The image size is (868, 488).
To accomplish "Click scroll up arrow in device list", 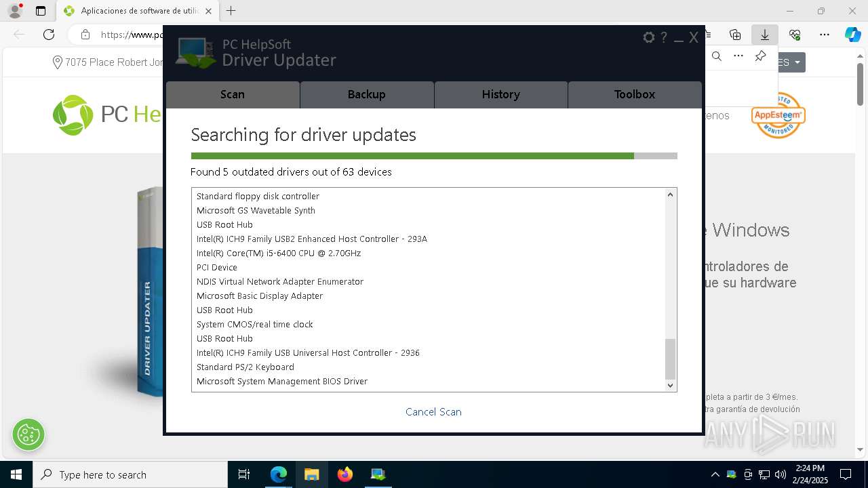I will [670, 195].
